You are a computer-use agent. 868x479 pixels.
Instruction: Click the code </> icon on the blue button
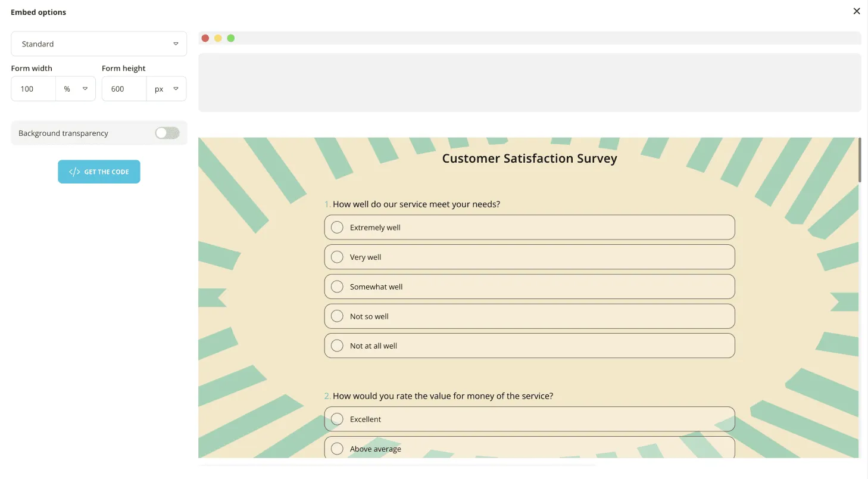(74, 171)
